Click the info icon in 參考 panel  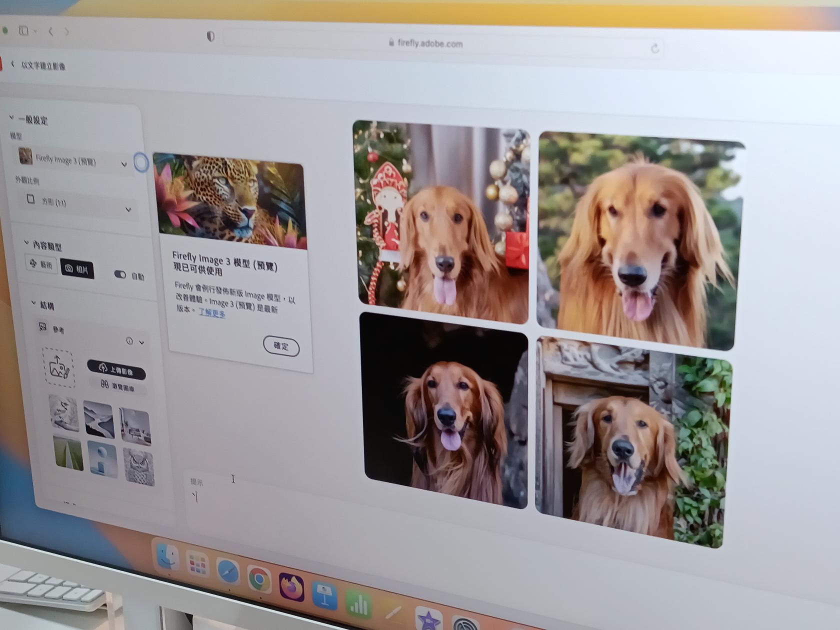coord(129,340)
